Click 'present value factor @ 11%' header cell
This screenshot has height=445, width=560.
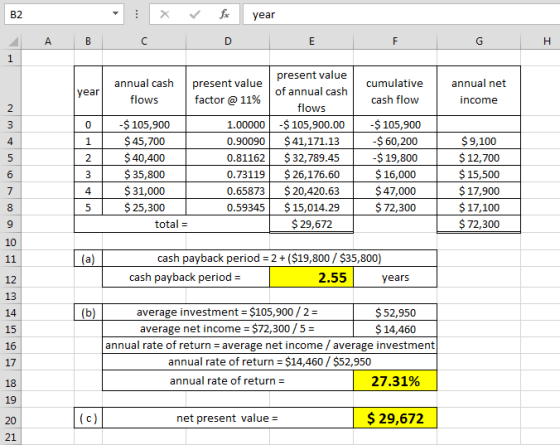click(x=228, y=91)
